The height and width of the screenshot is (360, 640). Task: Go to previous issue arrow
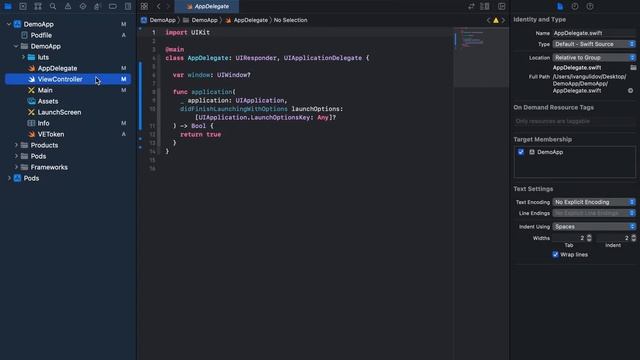489,20
